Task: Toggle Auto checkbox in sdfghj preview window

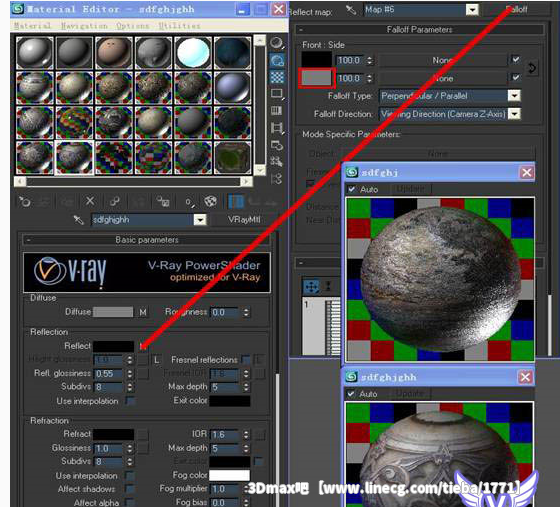Action: 352,189
